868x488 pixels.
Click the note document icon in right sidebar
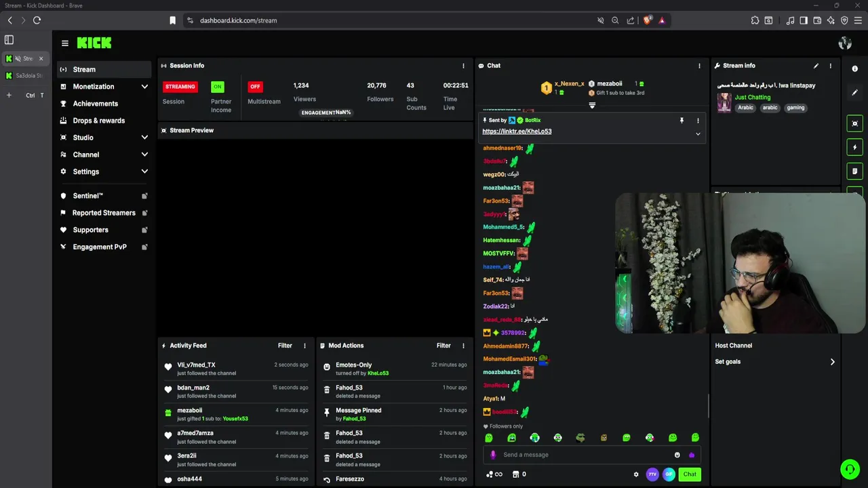coord(854,171)
